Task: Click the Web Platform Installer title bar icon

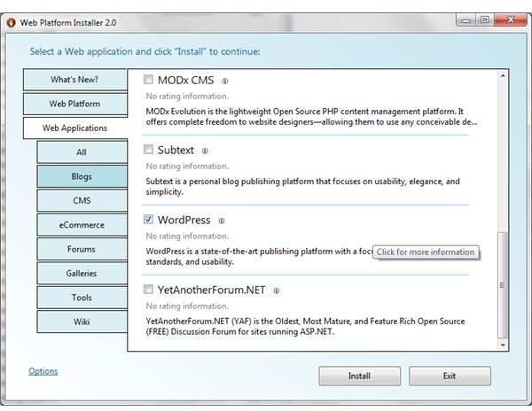Action: click(x=12, y=23)
